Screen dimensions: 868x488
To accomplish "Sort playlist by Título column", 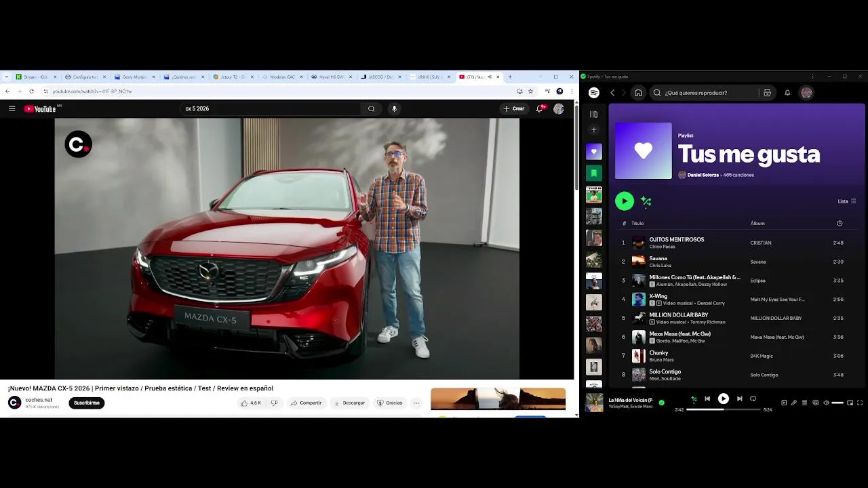I will (x=637, y=223).
